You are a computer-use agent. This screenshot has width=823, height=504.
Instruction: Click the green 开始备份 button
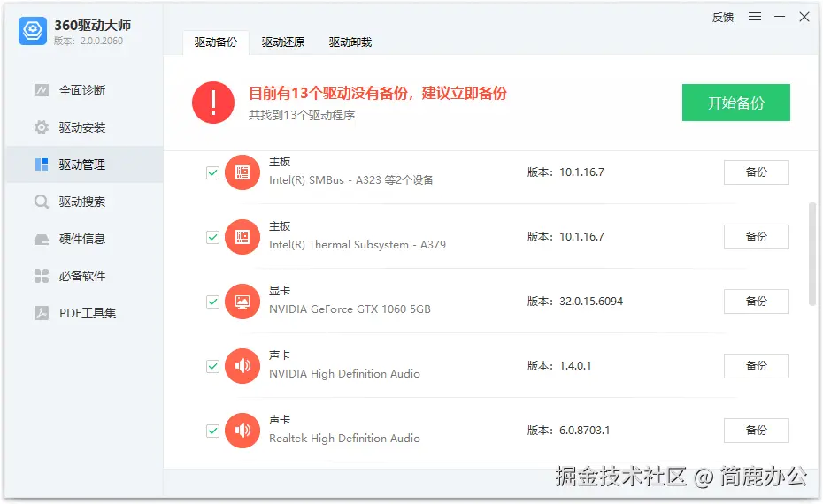pyautogui.click(x=736, y=103)
